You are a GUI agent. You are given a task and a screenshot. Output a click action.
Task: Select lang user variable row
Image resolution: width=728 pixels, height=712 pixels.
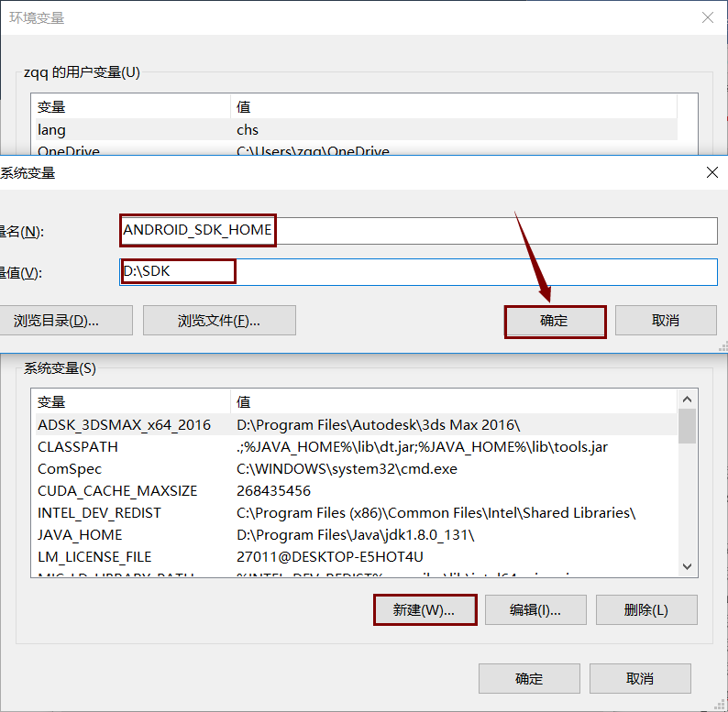(356, 129)
